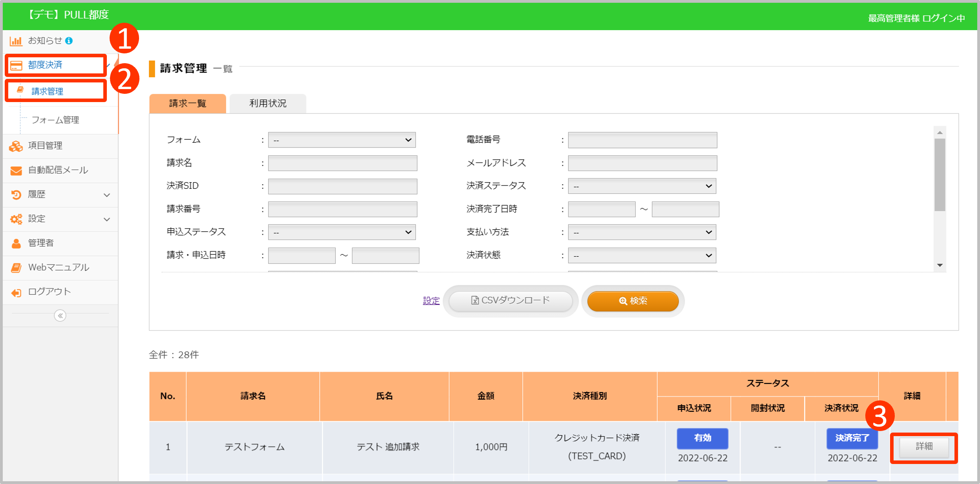Click the info icon beside お知らせ
Image resolution: width=980 pixels, height=484 pixels.
69,41
